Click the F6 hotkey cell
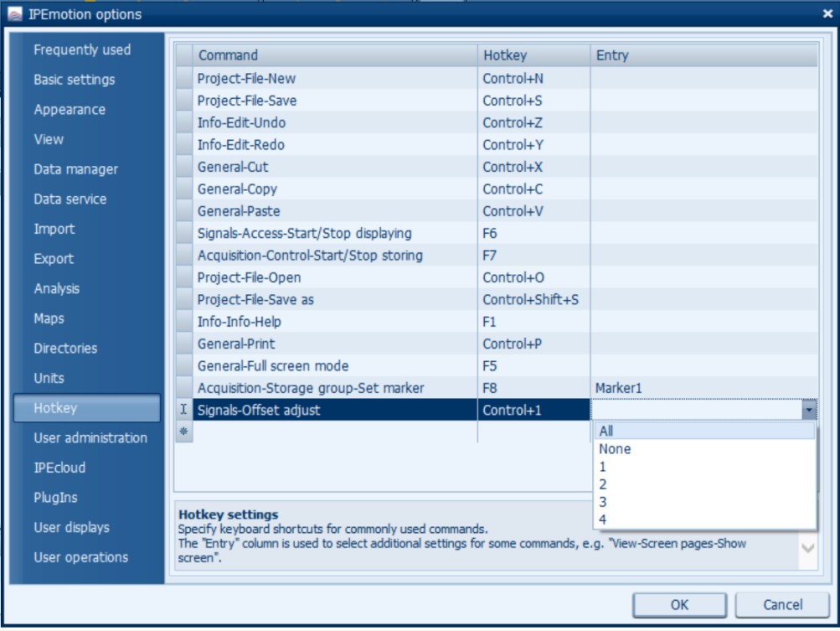Screen dimensions: 840x631 click(x=533, y=233)
